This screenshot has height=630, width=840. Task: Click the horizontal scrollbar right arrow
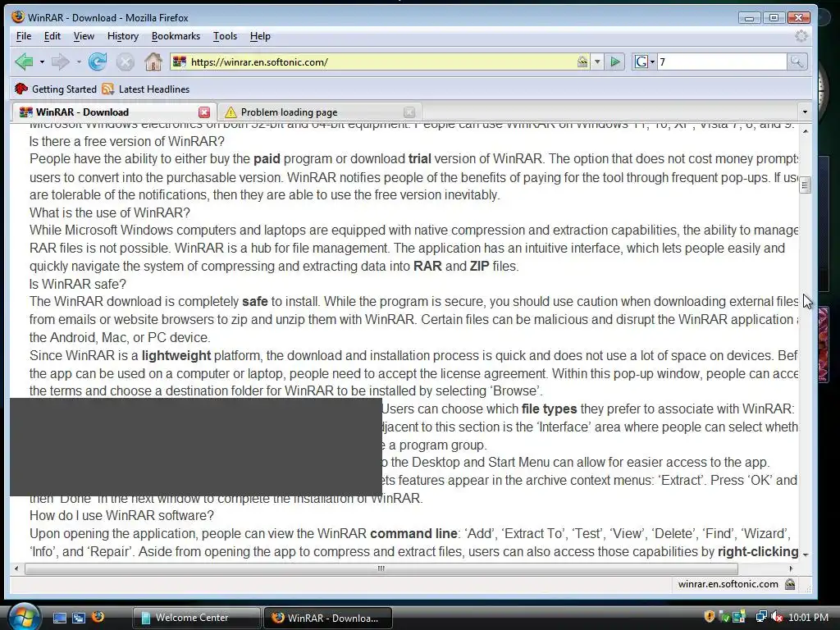pos(792,568)
